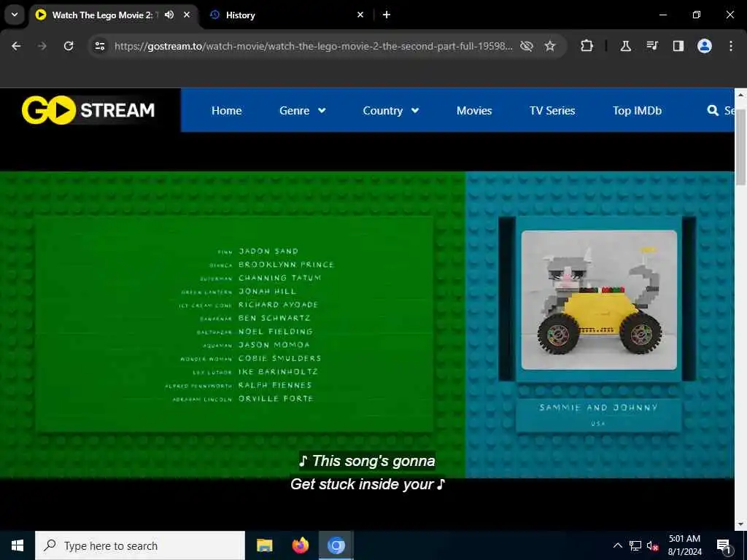
Task: Open the Top IMDb page
Action: coord(637,111)
